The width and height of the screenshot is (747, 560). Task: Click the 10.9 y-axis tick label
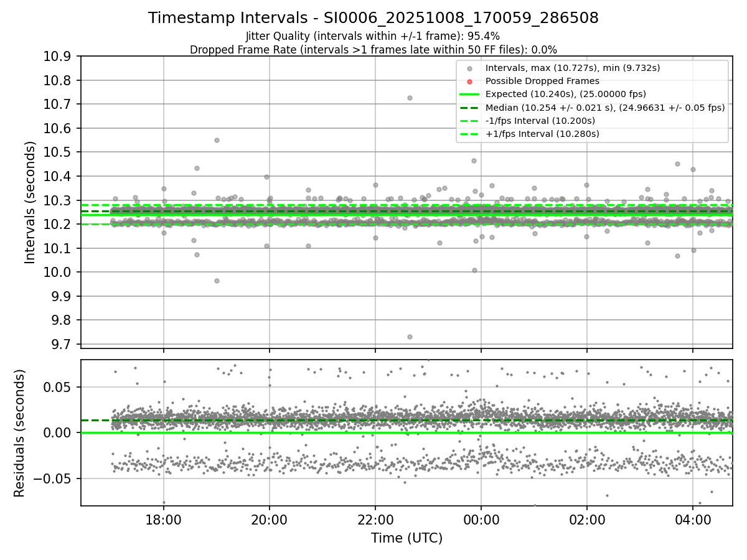point(58,57)
